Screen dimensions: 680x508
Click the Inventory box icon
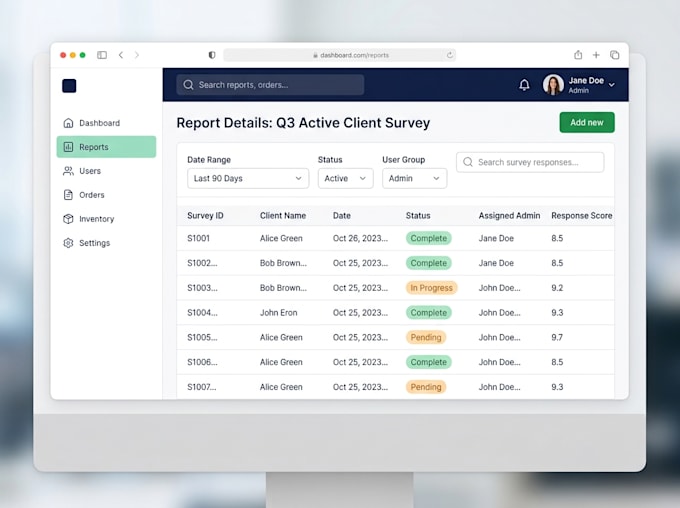pos(69,219)
